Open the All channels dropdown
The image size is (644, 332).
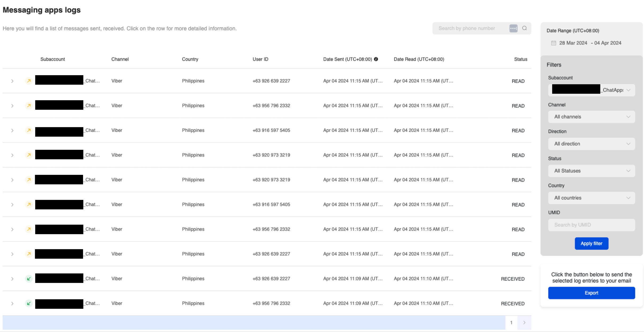(591, 117)
